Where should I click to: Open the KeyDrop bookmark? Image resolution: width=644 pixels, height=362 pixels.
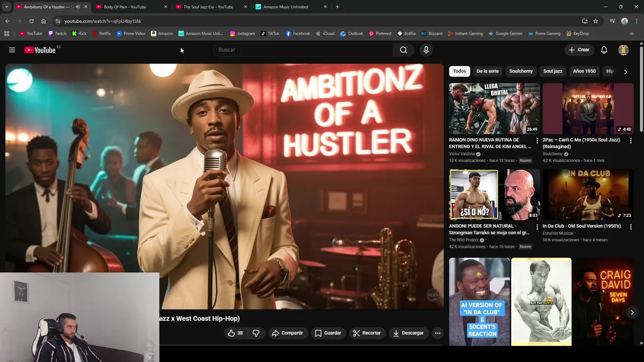pyautogui.click(x=578, y=34)
